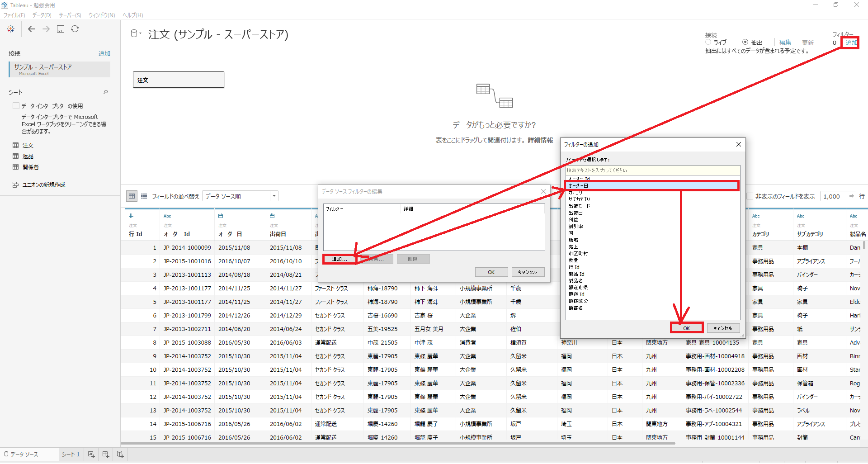
Task: Select the metadata list view icon
Action: point(144,196)
